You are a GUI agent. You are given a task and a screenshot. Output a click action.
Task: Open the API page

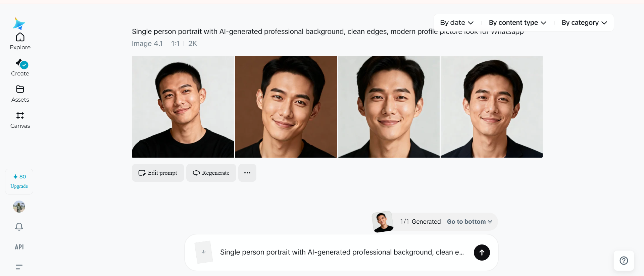pos(19,247)
